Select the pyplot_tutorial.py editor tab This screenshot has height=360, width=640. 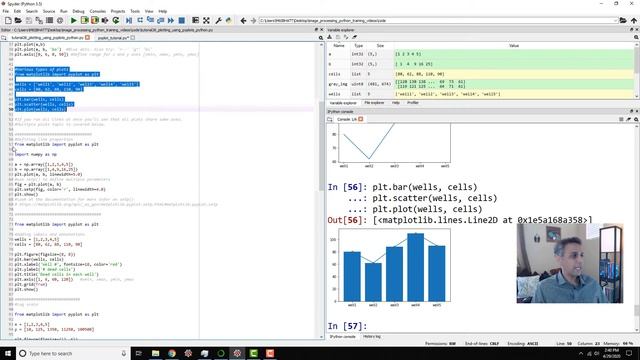pyautogui.click(x=113, y=38)
